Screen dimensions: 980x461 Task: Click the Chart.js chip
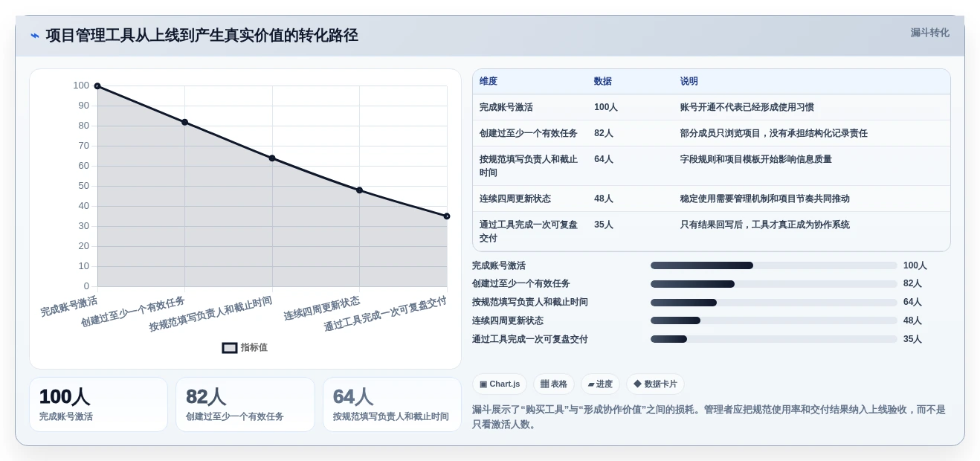(500, 384)
